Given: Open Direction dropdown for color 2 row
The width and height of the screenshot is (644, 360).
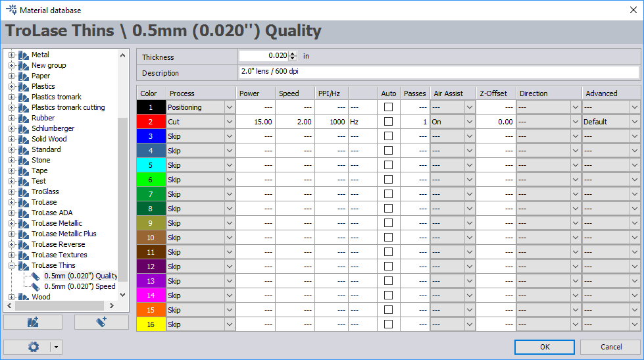Looking at the screenshot, I should 576,122.
